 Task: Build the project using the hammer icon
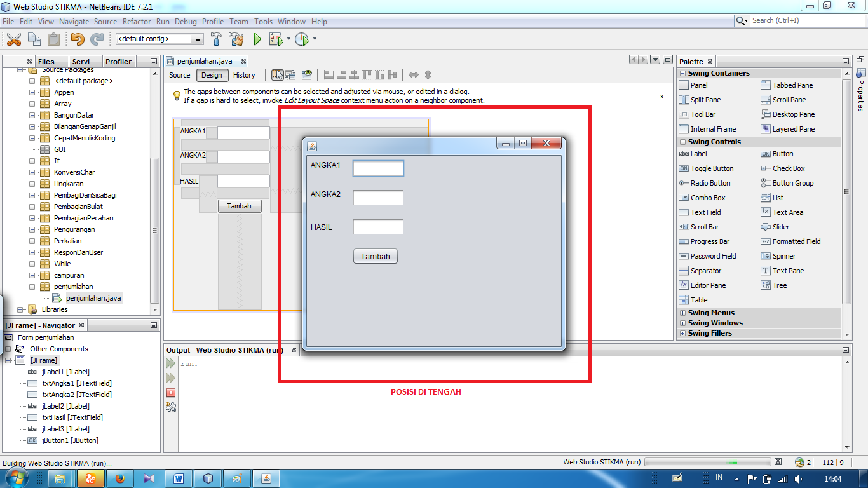point(215,39)
